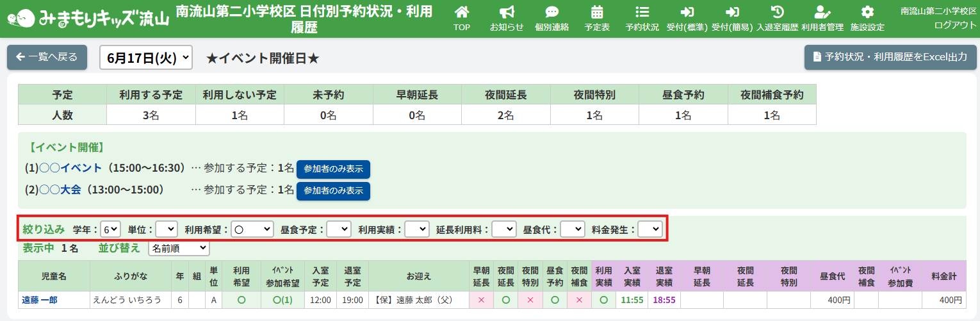Click the ログアウト link
The height and width of the screenshot is (321, 980).
click(x=955, y=24)
